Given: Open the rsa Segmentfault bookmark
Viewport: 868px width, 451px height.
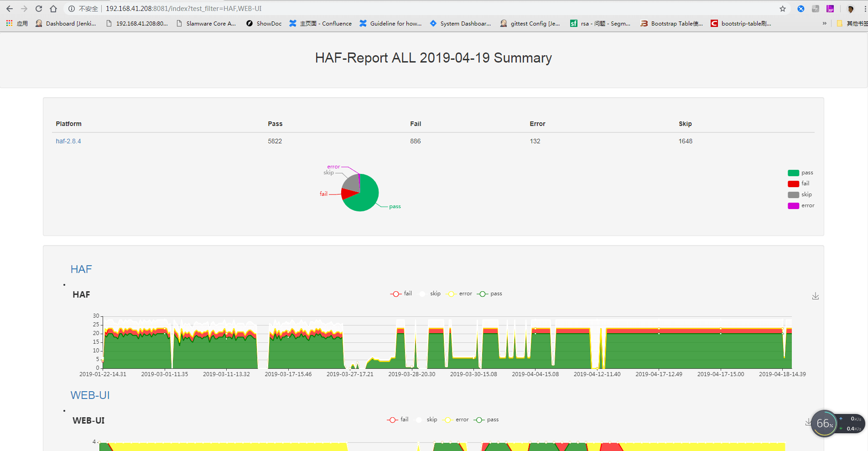Looking at the screenshot, I should [600, 23].
